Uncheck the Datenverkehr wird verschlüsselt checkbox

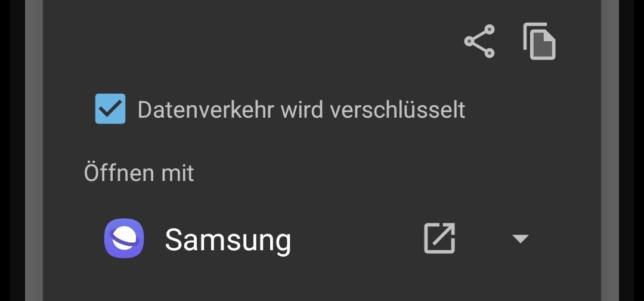(110, 109)
